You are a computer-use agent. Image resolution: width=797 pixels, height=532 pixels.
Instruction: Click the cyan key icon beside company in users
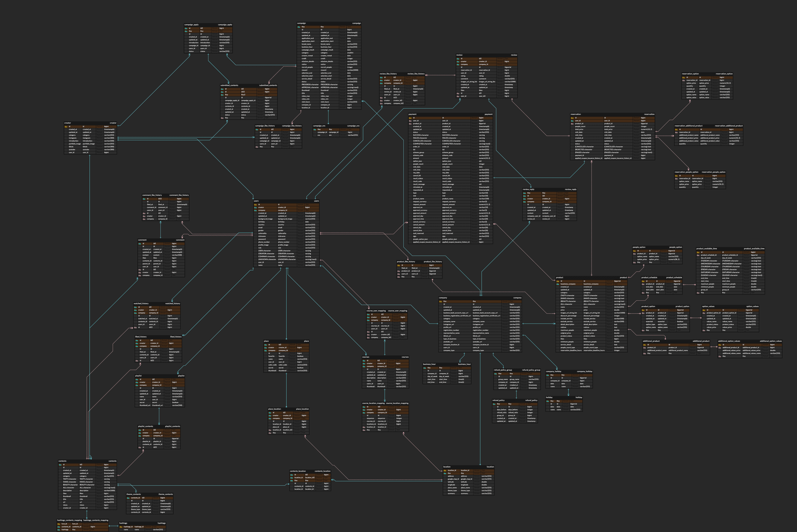tap(255, 210)
